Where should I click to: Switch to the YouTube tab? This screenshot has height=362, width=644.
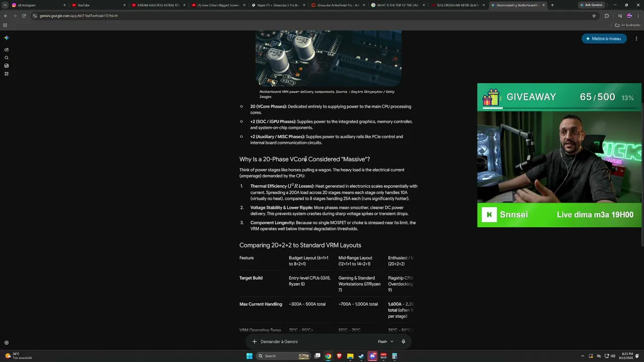98,5
